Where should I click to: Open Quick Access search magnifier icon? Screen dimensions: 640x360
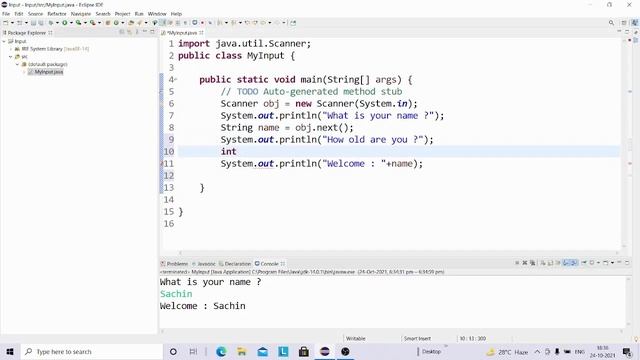coord(611,23)
